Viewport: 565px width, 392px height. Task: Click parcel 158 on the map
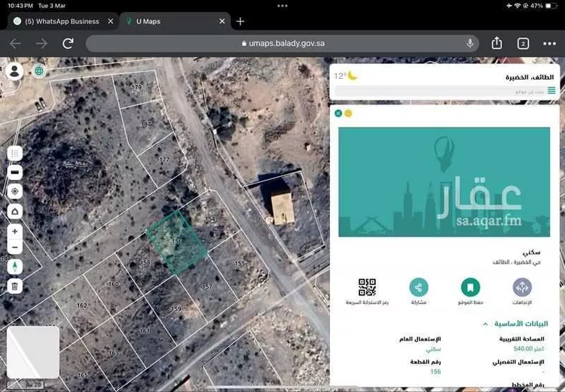pos(145,263)
